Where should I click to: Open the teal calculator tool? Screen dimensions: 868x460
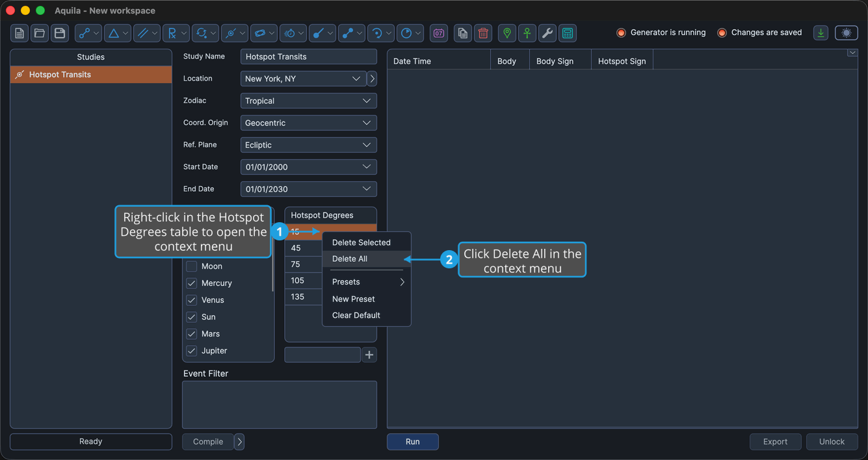[568, 33]
